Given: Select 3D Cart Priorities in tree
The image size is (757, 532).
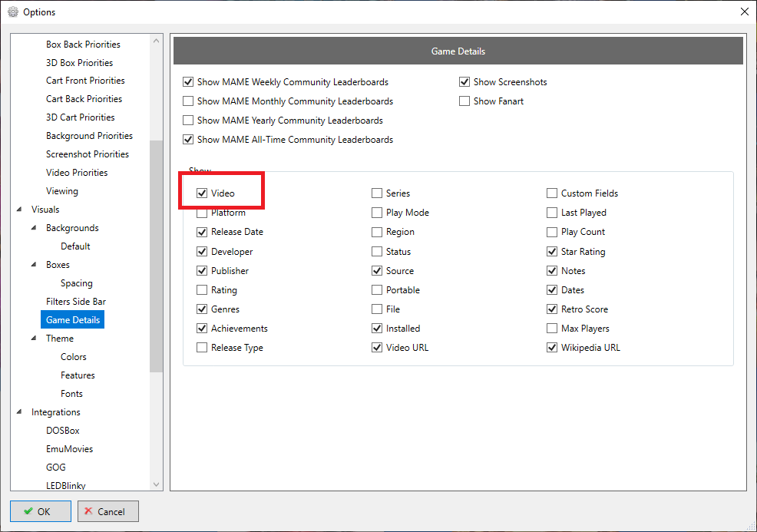Looking at the screenshot, I should [80, 117].
